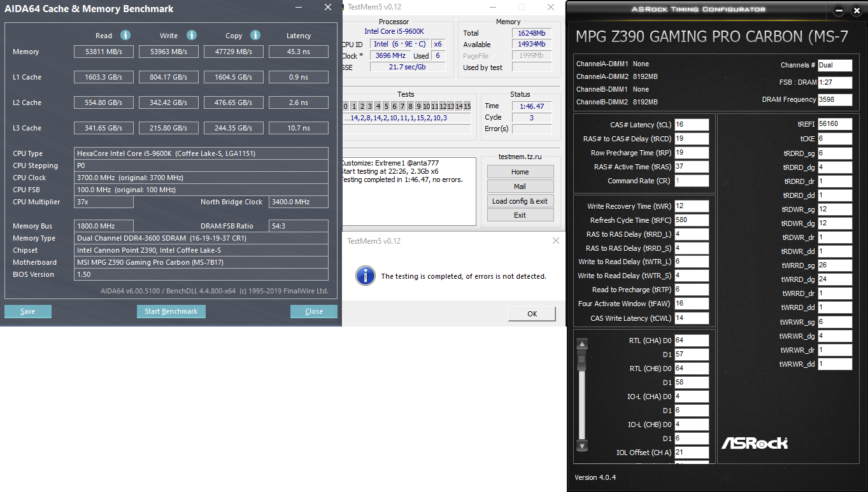Close the AIDA64 benchmark window
Viewport: 868px width, 492px height.
point(328,8)
